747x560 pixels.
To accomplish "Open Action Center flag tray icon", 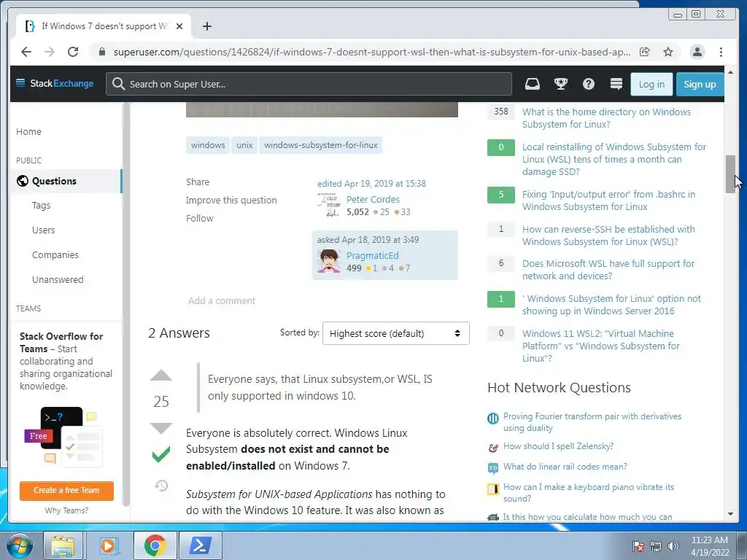I will point(638,546).
